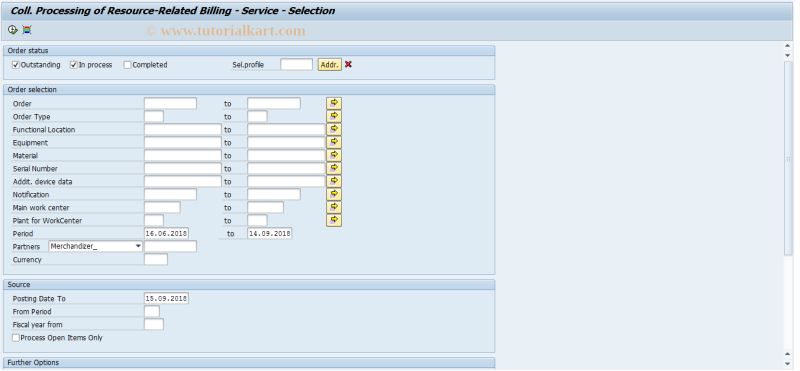The height and width of the screenshot is (371, 800).
Task: Open multiple selection arrow for Notification
Action: tap(334, 194)
